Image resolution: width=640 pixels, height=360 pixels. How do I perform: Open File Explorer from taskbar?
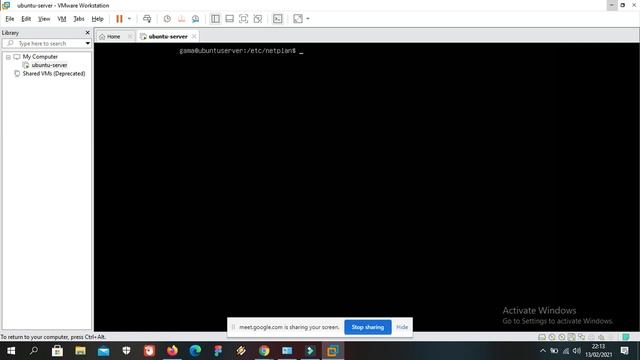pos(80,351)
